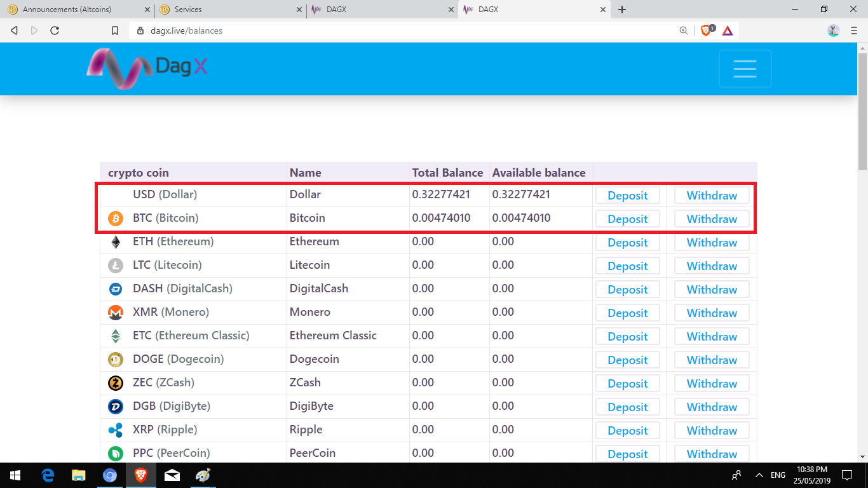The image size is (868, 488).
Task: Deposit USD Dollar funds
Action: click(628, 195)
